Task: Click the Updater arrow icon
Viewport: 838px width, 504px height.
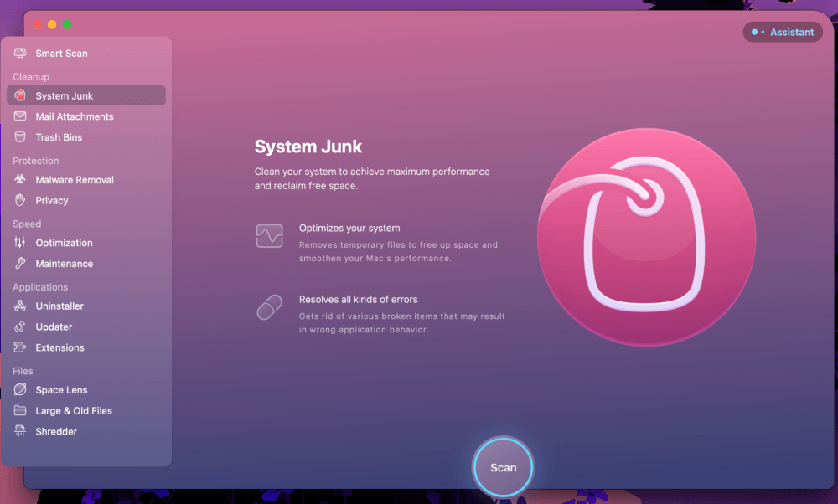Action: coord(20,327)
